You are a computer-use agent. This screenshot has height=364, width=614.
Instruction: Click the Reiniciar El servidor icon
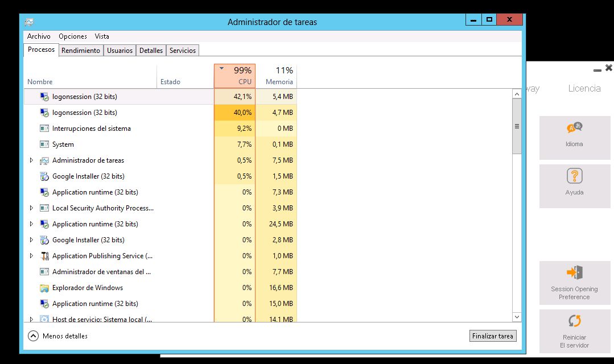pos(574,321)
